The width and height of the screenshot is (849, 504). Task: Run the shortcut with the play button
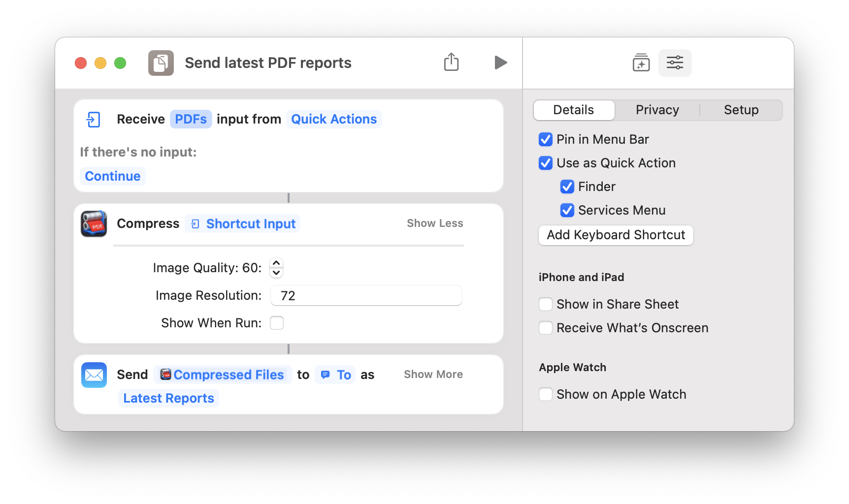point(500,63)
